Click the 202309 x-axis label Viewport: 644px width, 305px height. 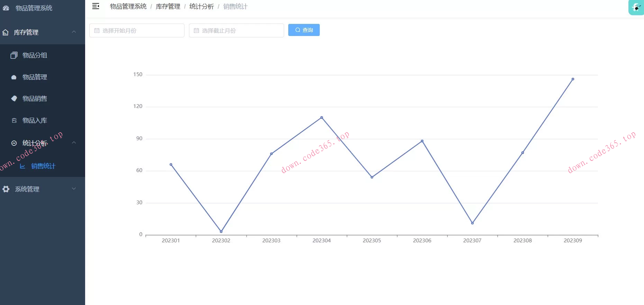pos(573,241)
